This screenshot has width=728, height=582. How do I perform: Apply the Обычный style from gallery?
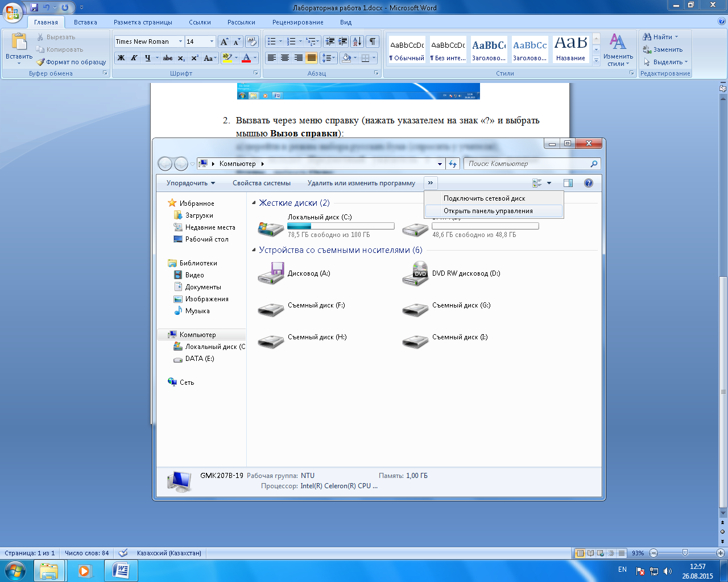click(407, 50)
